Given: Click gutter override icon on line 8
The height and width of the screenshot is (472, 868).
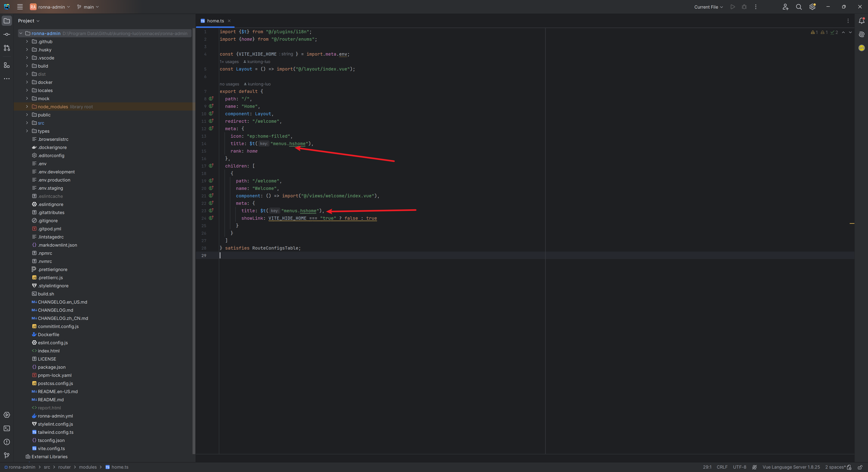Looking at the screenshot, I should (x=211, y=99).
